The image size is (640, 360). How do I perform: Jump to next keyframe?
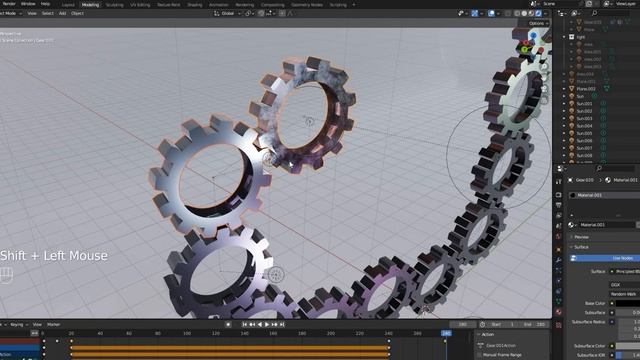274,324
